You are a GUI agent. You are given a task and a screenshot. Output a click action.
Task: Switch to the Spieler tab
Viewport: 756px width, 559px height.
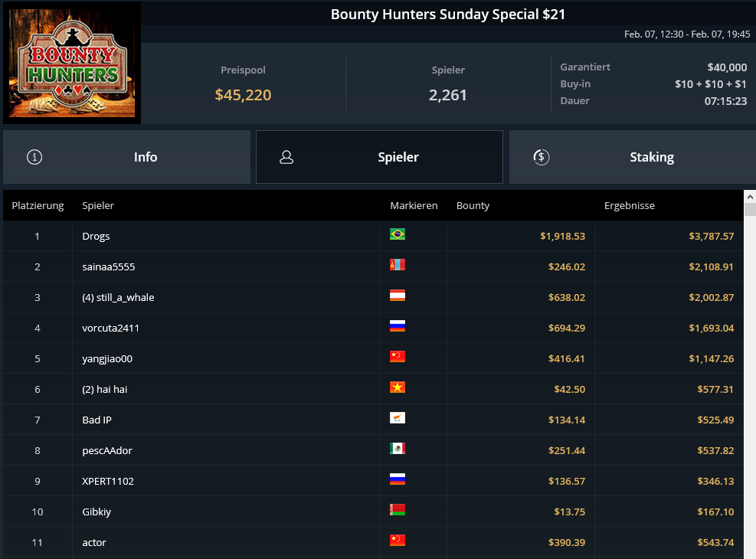pyautogui.click(x=379, y=157)
